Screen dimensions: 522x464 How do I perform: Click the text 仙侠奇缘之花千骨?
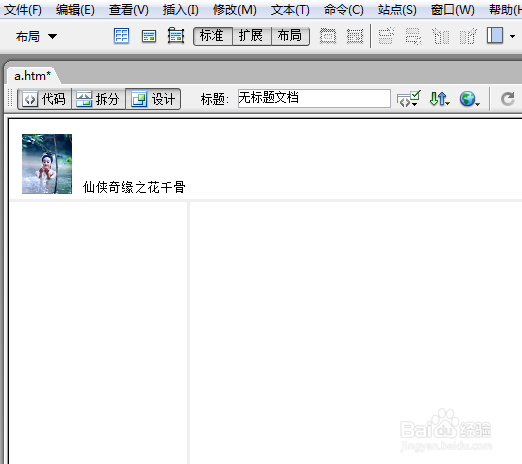[134, 187]
